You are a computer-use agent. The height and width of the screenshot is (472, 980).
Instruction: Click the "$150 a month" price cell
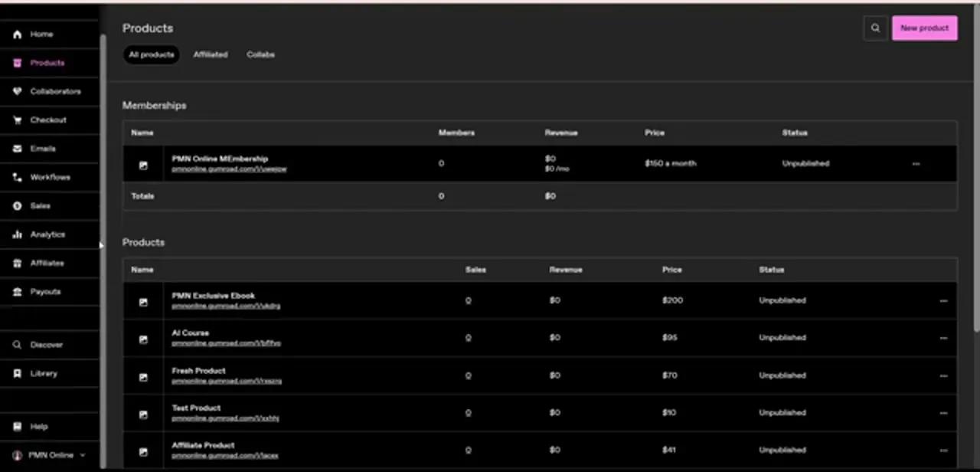point(671,164)
